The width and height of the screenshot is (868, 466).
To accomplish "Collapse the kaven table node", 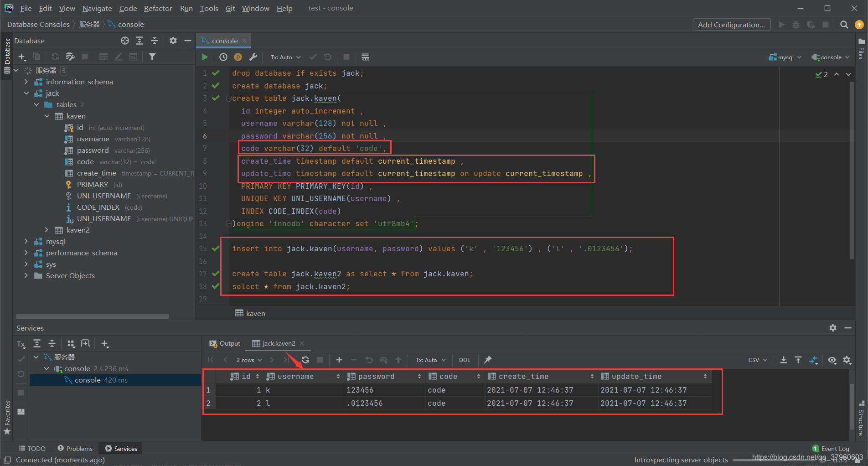I will [46, 116].
